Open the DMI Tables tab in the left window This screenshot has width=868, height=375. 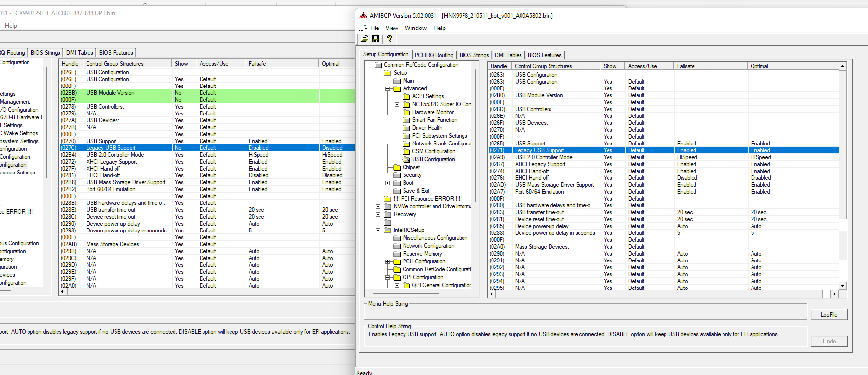[x=80, y=53]
